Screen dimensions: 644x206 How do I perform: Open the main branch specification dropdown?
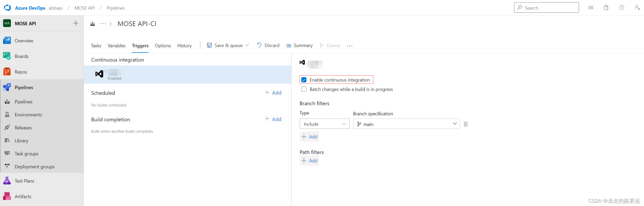pos(406,124)
